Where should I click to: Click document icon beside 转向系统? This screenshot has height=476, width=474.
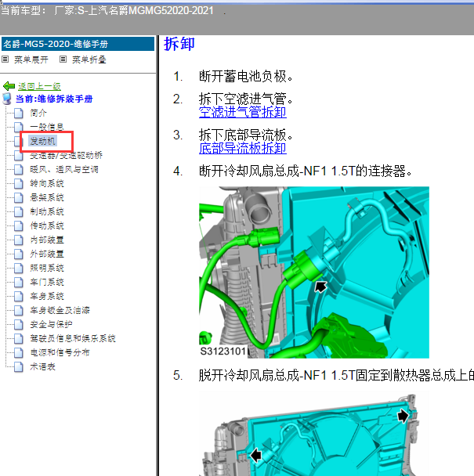tap(19, 183)
